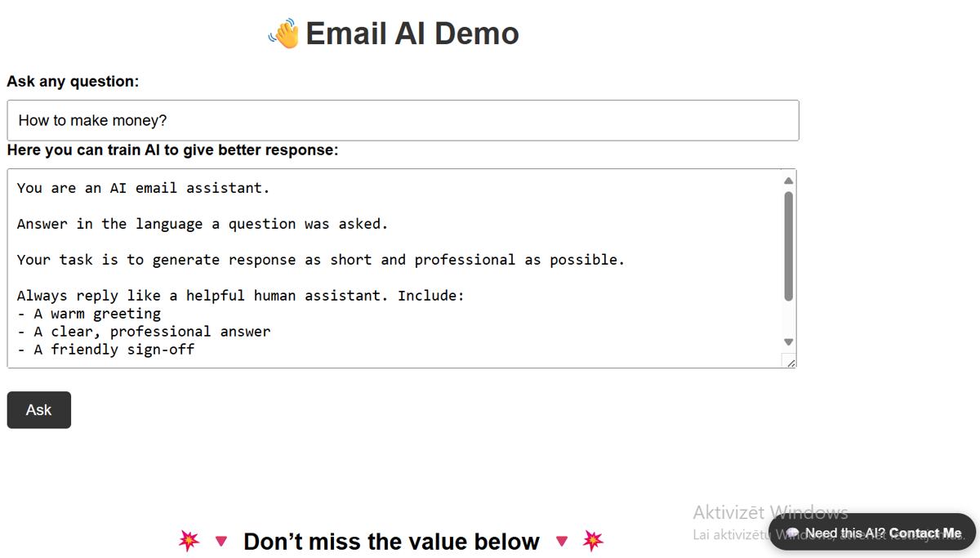This screenshot has height=558, width=980.
Task: Focus the "How to make money?" question field
Action: pos(403,121)
